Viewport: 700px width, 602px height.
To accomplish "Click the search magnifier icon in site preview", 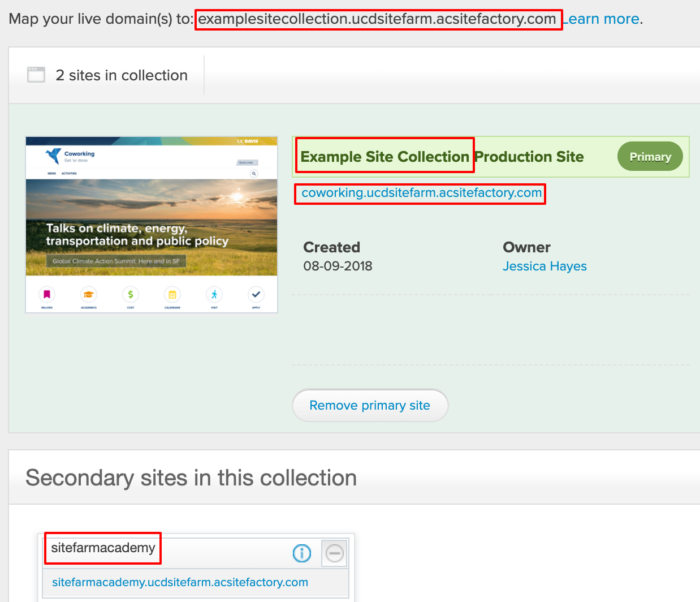I will [254, 174].
